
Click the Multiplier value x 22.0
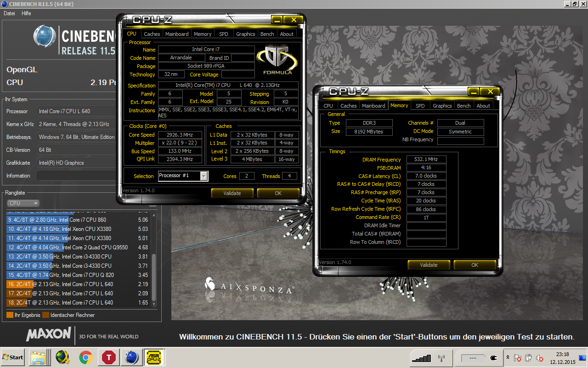pos(180,143)
